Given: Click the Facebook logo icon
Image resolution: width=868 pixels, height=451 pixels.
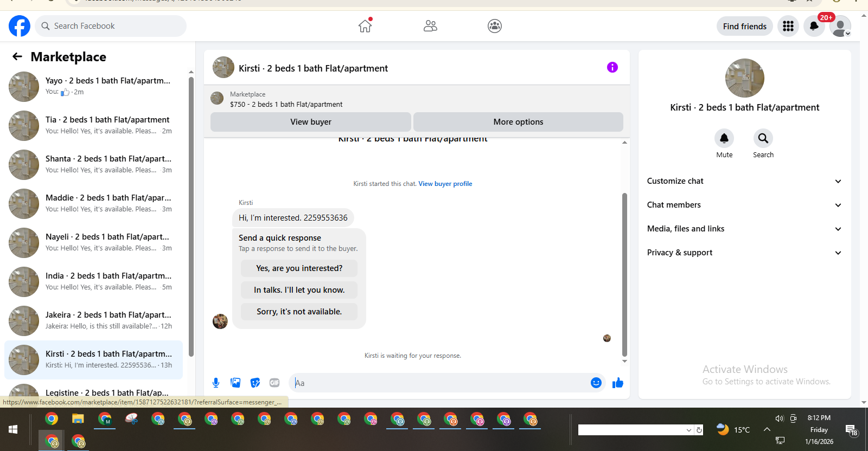Looking at the screenshot, I should (x=20, y=26).
